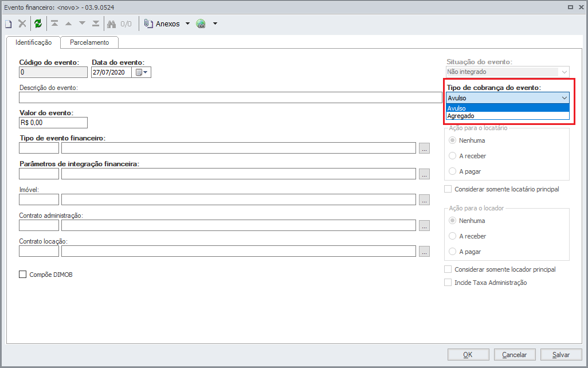Select Nenhuma under Ação para o locatário
The height and width of the screenshot is (368, 588).
(x=453, y=140)
